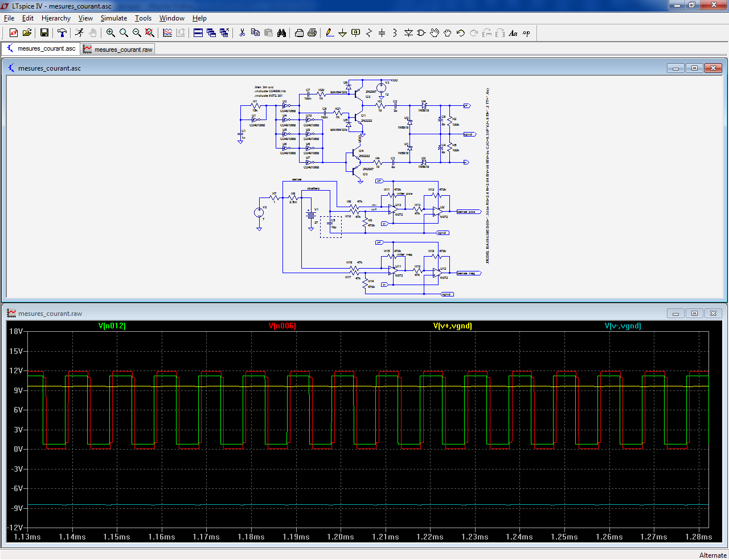Click the Save floppy disk icon
Viewport: 729px width, 560px height.
pyautogui.click(x=44, y=33)
